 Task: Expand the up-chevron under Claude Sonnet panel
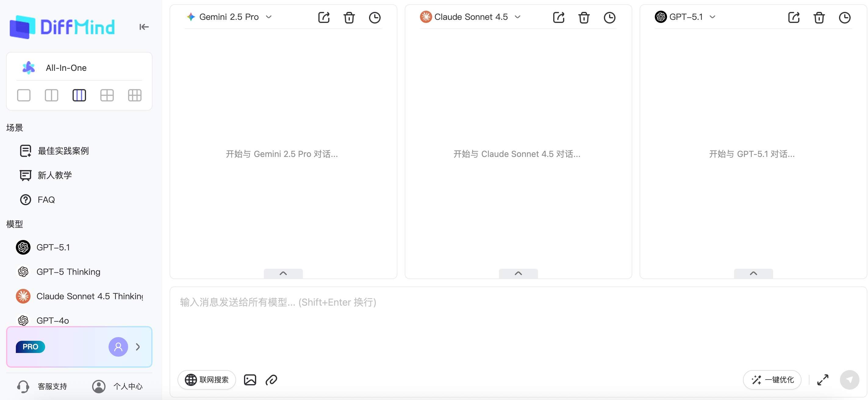tap(518, 273)
